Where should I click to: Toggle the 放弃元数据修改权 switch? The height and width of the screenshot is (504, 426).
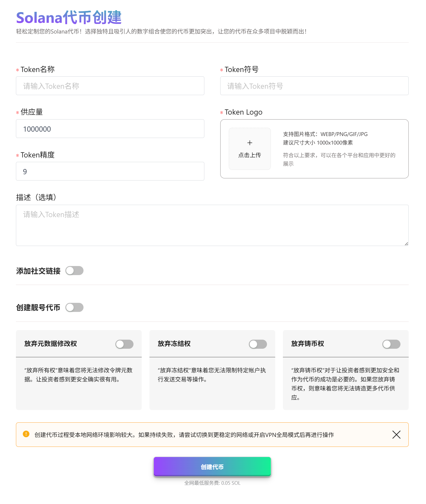pos(124,344)
